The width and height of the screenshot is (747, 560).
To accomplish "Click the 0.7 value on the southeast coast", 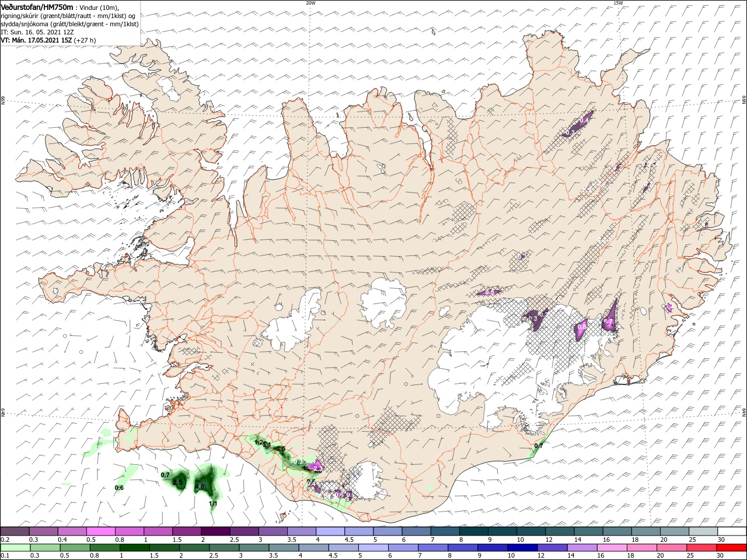I will pyautogui.click(x=539, y=446).
